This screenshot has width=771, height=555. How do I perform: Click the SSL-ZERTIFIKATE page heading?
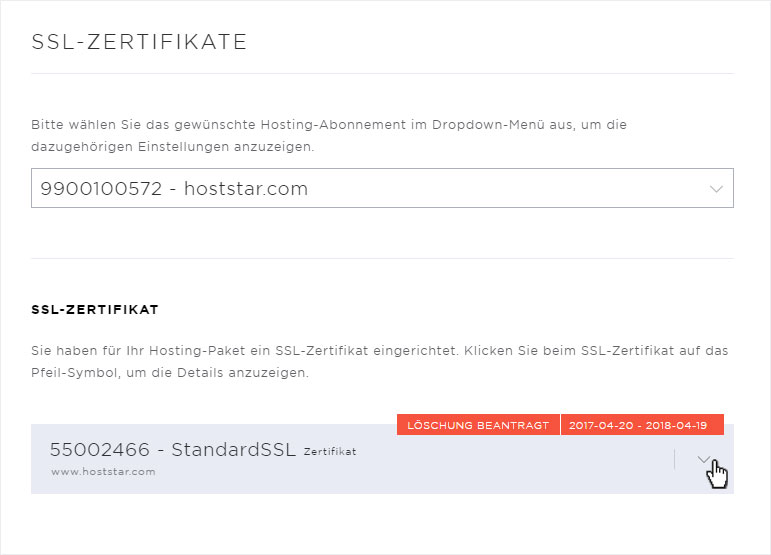pyautogui.click(x=139, y=42)
